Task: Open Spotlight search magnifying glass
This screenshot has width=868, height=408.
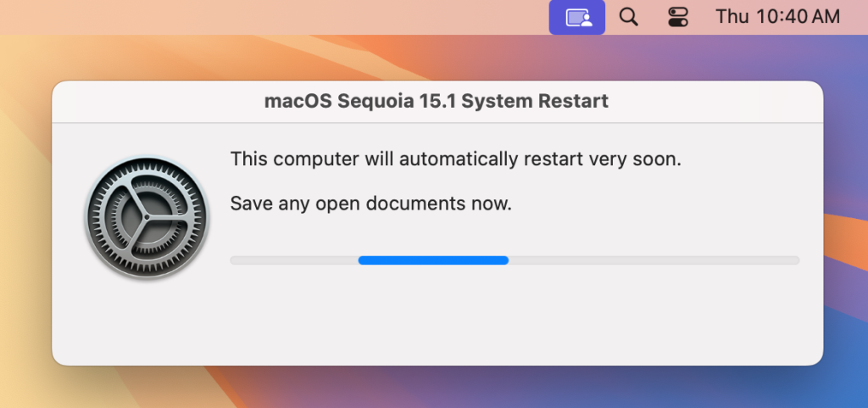Action: point(628,17)
